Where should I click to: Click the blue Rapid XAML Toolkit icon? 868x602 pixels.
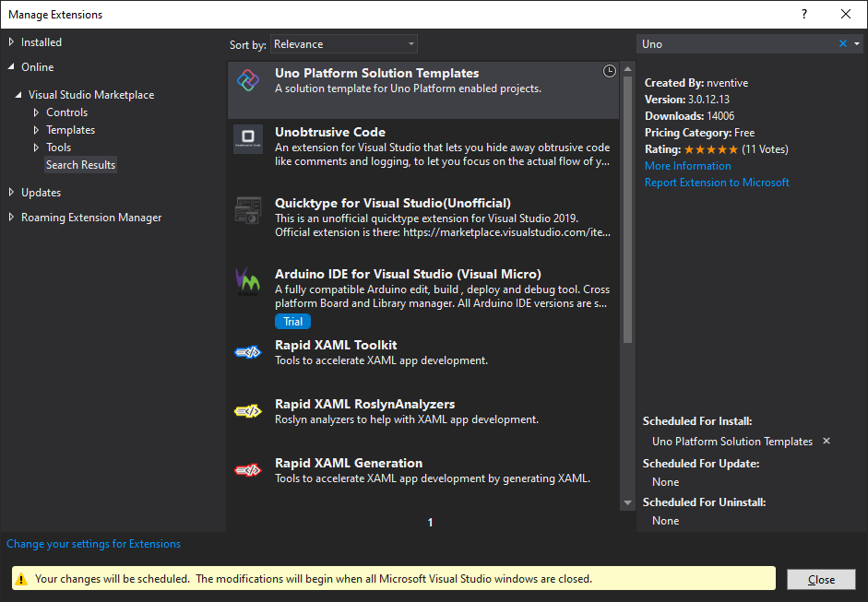tap(248, 352)
